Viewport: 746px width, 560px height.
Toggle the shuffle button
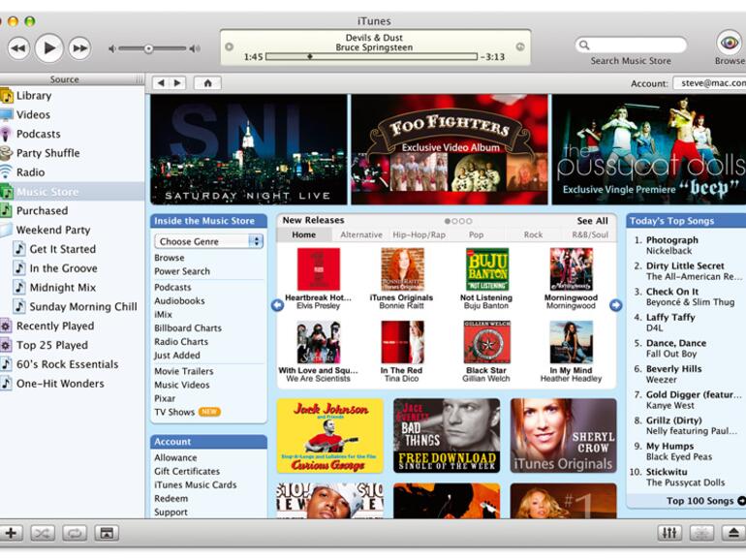43,533
